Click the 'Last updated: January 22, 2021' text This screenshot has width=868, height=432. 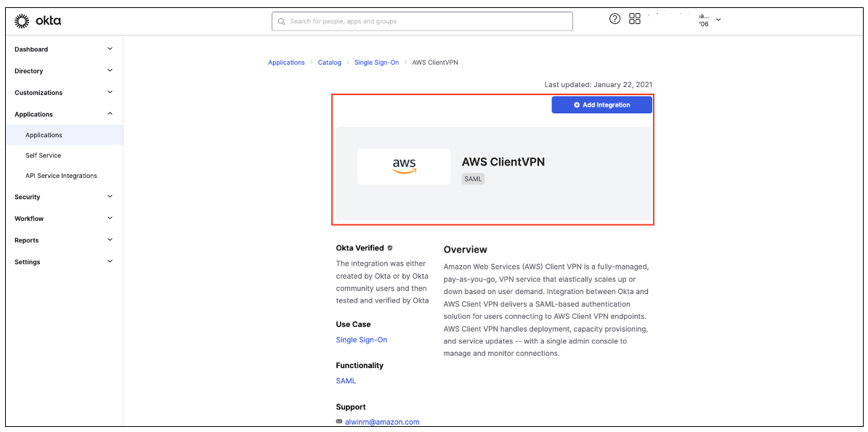point(599,85)
